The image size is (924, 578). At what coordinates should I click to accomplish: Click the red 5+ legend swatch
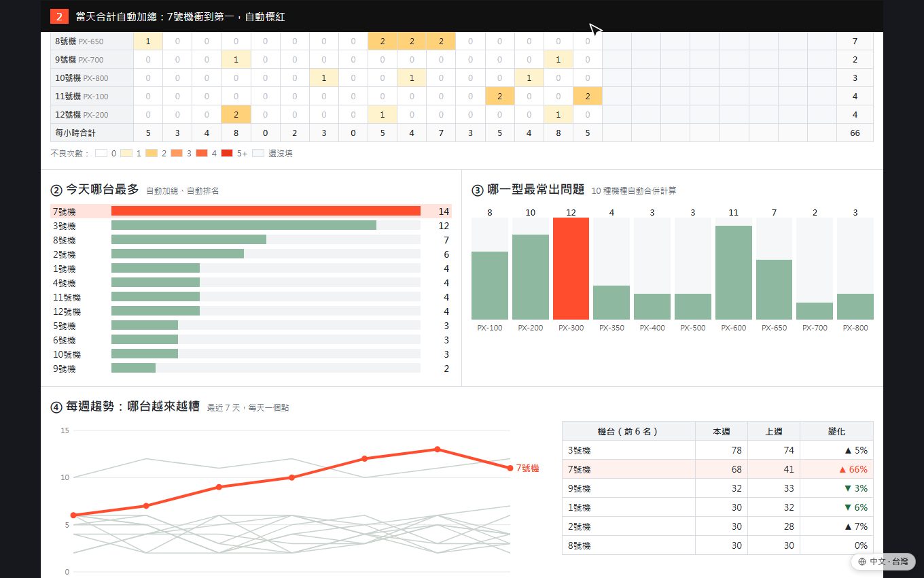click(x=228, y=154)
